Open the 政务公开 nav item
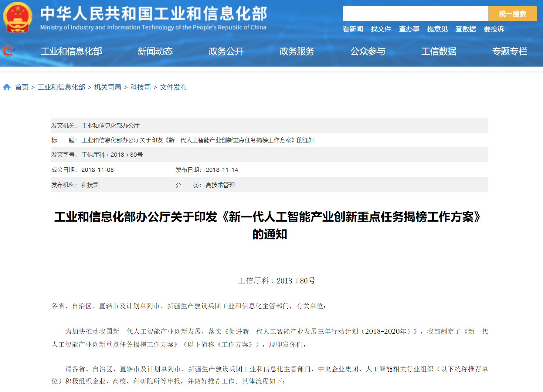Image resolution: width=543 pixels, height=392 pixels. 226,51
